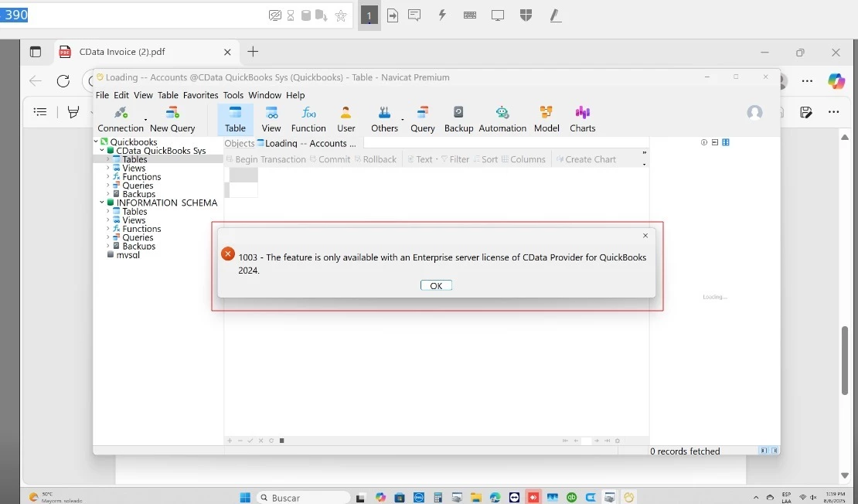The image size is (858, 504).
Task: Close the 1003 error dialog
Action: tap(645, 235)
